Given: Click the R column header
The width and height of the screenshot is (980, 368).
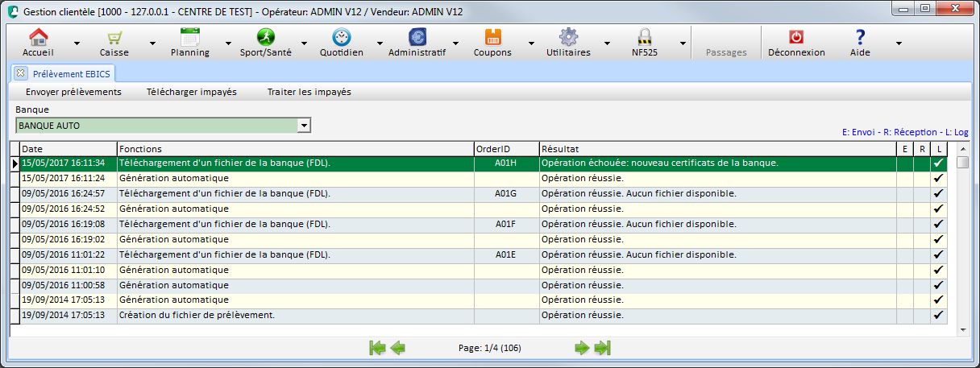Looking at the screenshot, I should [922, 149].
